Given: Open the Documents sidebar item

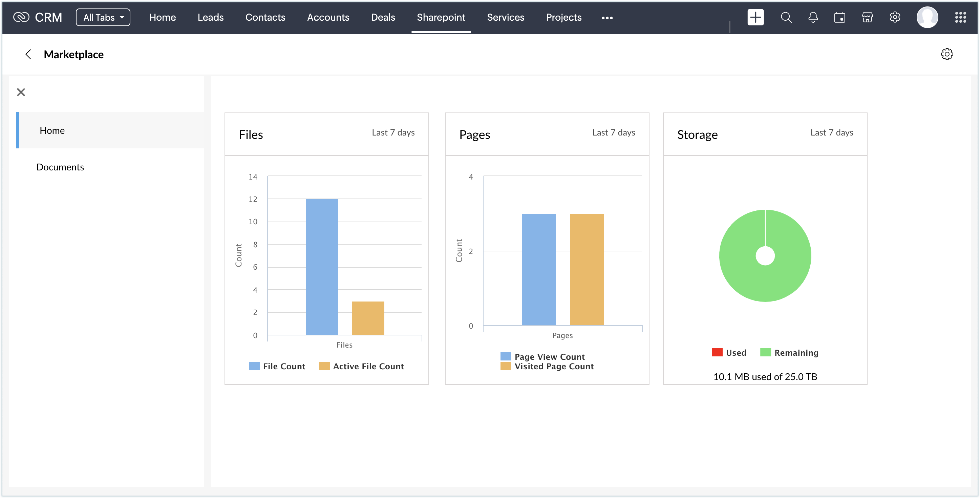Looking at the screenshot, I should pos(60,167).
